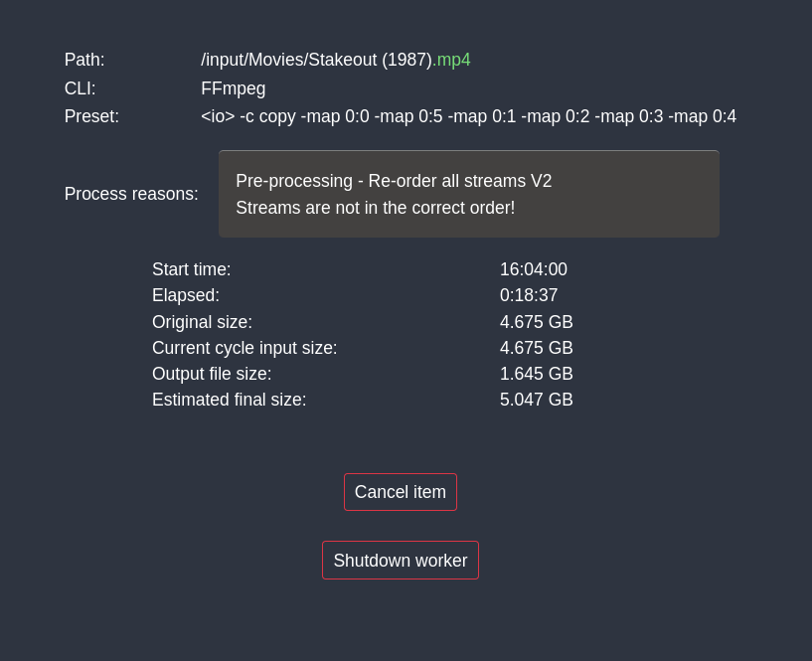Select the CLI row label
812x661 pixels.
pyautogui.click(x=80, y=88)
